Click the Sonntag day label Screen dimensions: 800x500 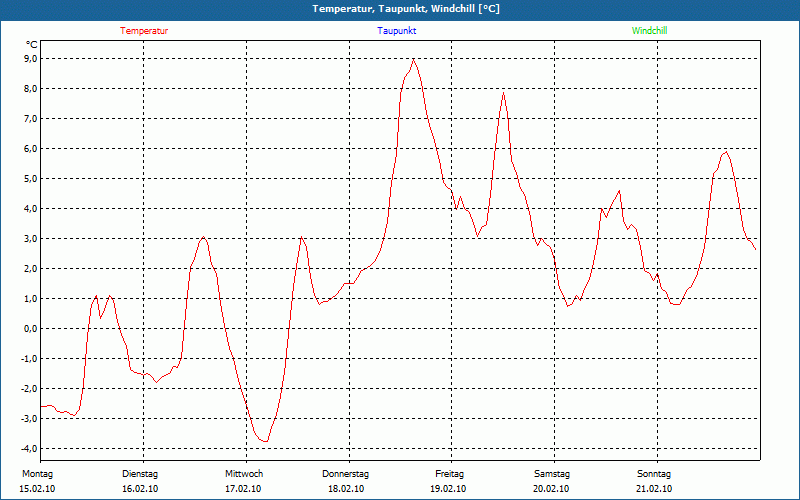[654, 474]
